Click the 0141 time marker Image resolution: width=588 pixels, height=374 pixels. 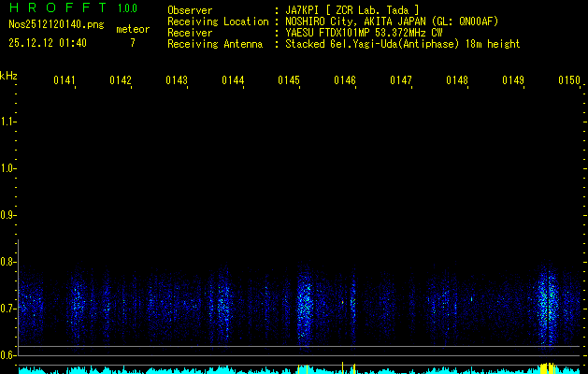click(65, 81)
